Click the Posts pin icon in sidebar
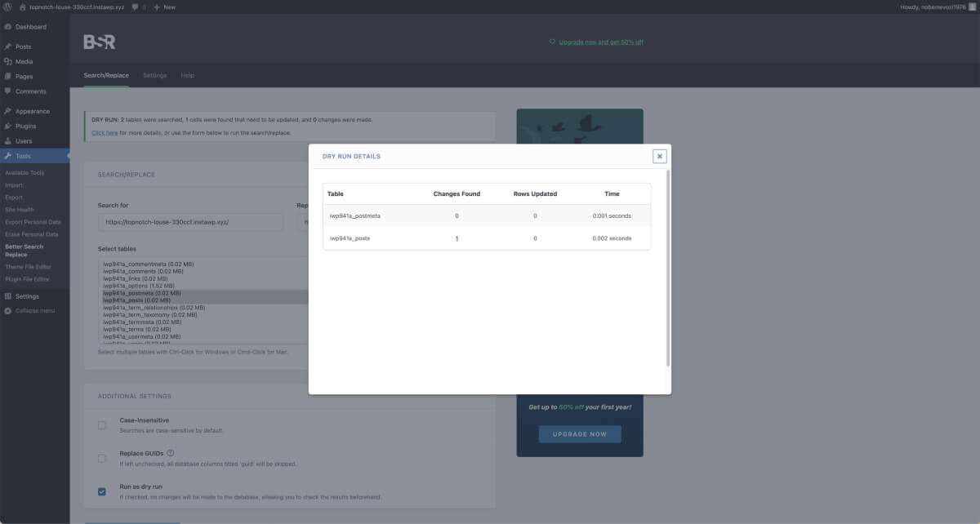The image size is (980, 524). click(x=7, y=47)
